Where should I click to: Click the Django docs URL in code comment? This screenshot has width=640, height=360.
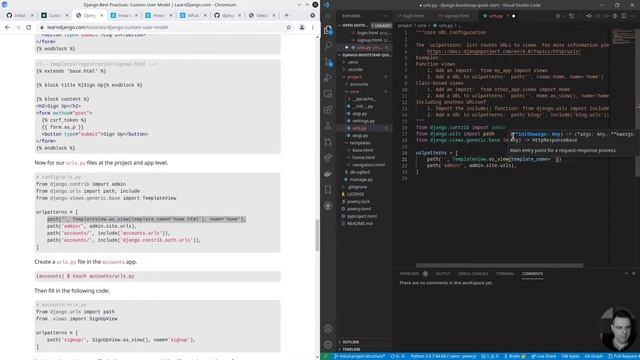point(504,51)
